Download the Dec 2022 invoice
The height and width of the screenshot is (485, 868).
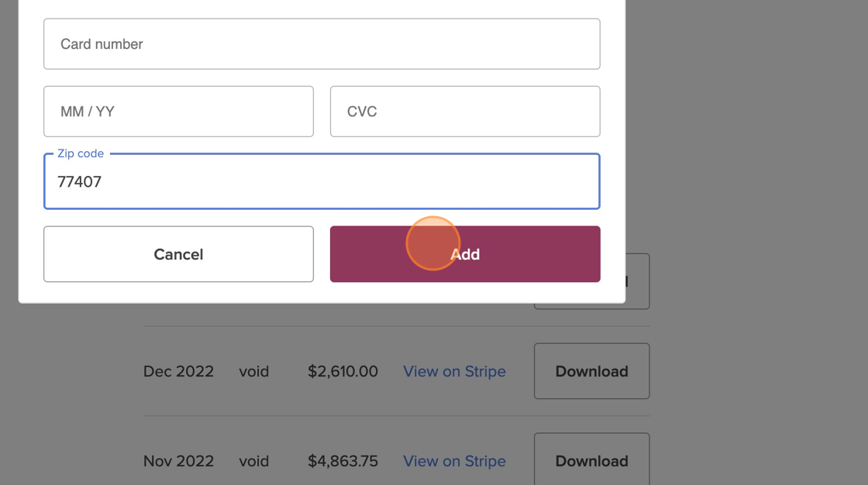coord(591,371)
